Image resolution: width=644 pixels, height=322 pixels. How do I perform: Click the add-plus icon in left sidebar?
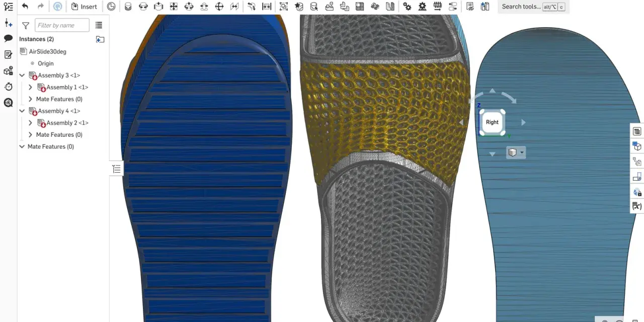coord(8,23)
